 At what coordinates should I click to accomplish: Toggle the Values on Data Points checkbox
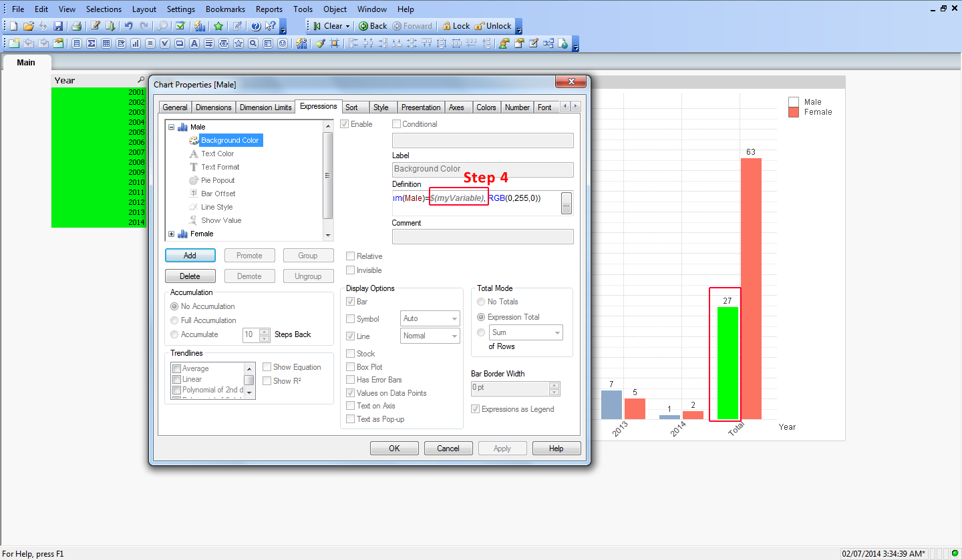(351, 393)
